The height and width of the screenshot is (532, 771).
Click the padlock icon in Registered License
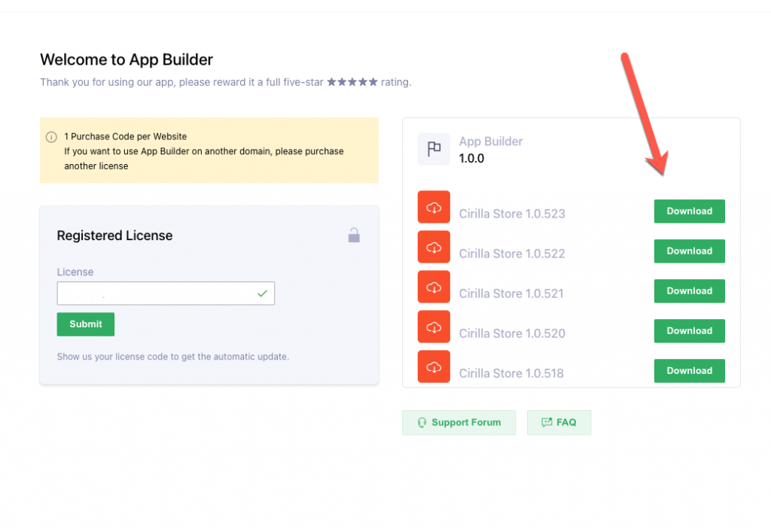pos(354,236)
